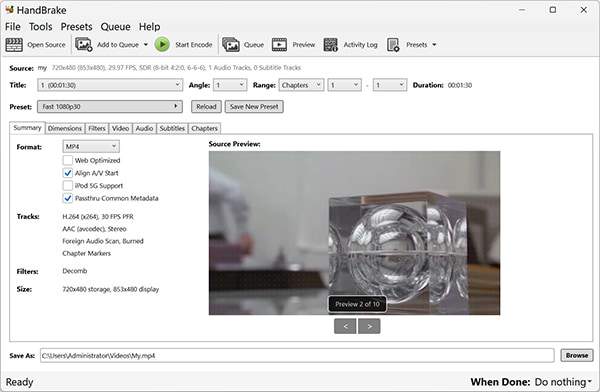Viewport: 600px width, 392px height.
Task: Enable the iPod 5G Support checkbox
Action: point(68,185)
